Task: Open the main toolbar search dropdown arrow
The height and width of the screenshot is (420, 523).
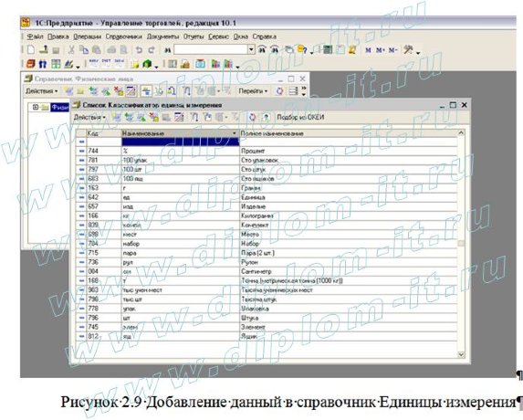Action: (x=251, y=49)
